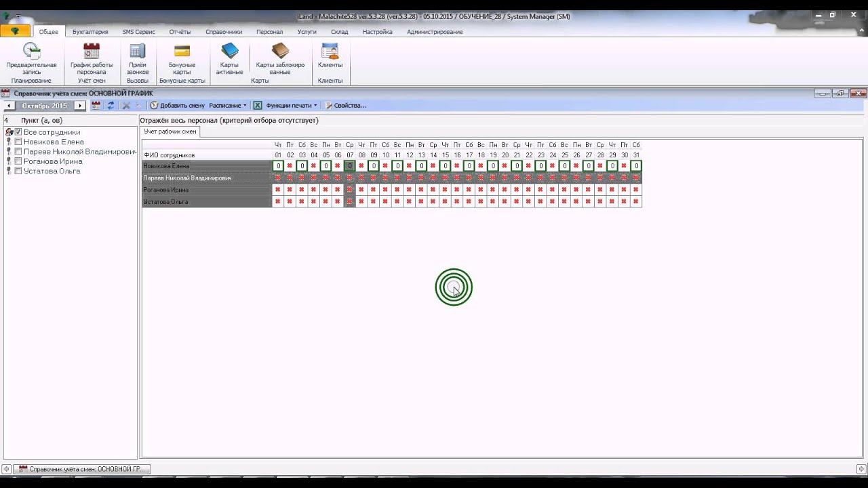The image size is (868, 488).
Task: Switch to Настройка ribbon tab
Action: click(377, 32)
